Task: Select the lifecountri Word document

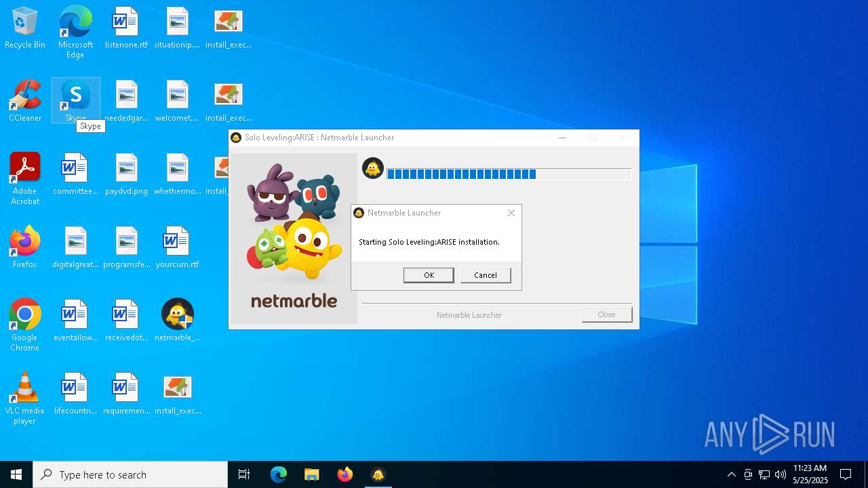Action: 75,394
